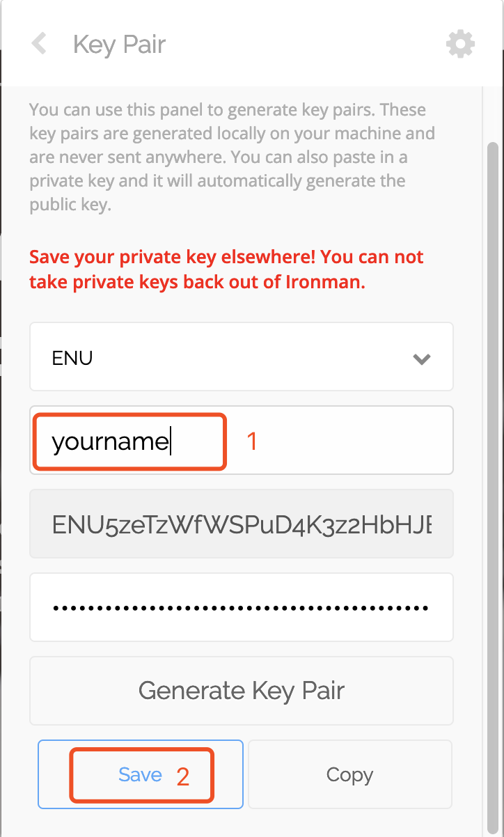Click the red private key warning text
The width and height of the screenshot is (504, 837).
click(226, 269)
